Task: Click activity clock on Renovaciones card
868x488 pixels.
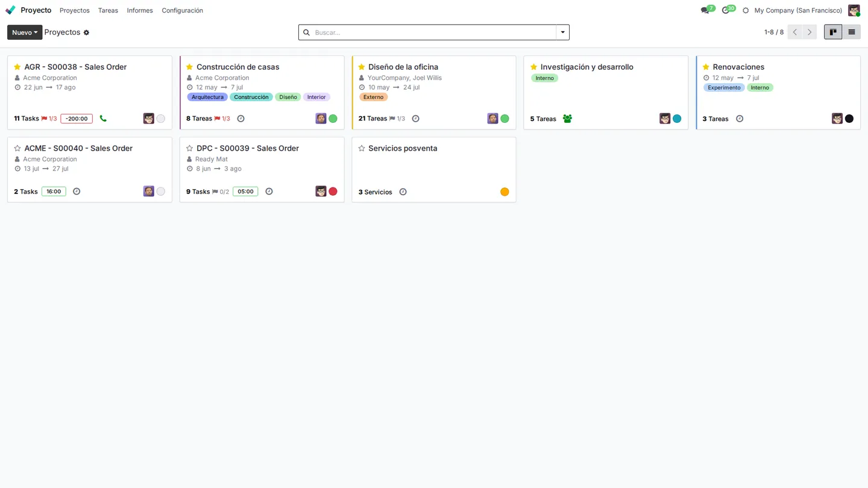Action: click(x=740, y=119)
